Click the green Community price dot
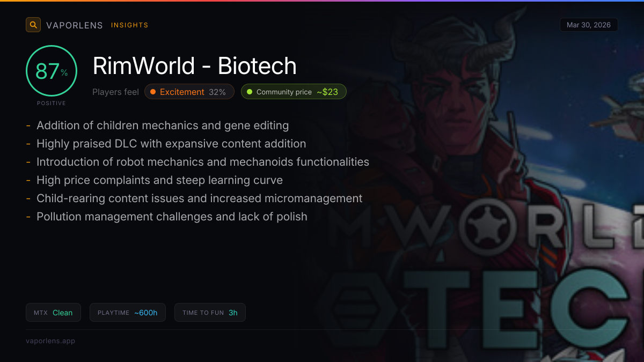This screenshot has width=644, height=362. click(x=250, y=92)
